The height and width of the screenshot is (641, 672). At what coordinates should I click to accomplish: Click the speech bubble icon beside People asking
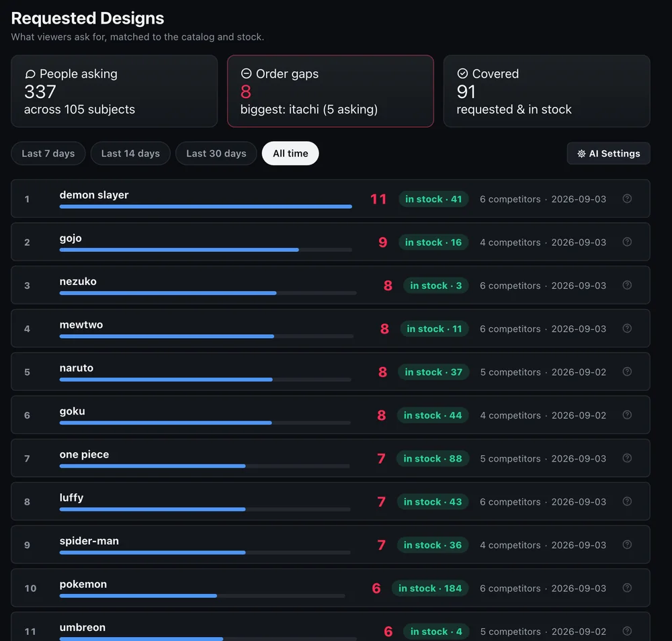tap(30, 74)
